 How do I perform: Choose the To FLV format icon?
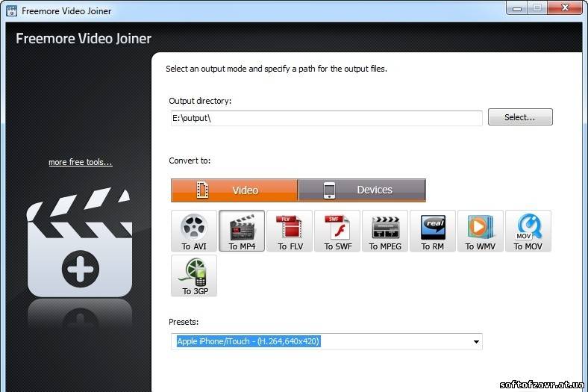coord(290,231)
